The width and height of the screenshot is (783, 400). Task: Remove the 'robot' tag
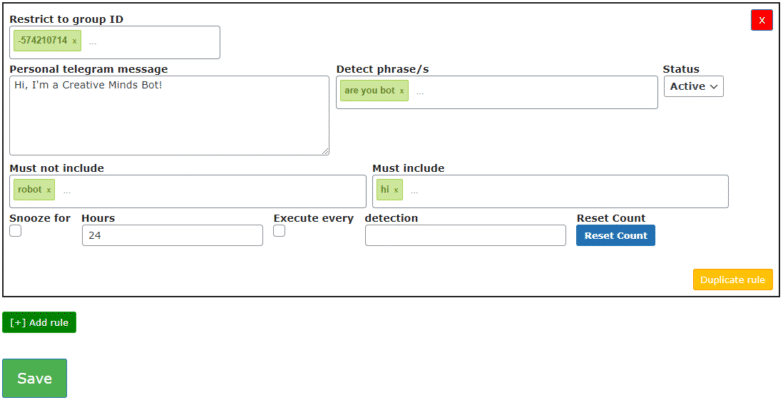[48, 190]
